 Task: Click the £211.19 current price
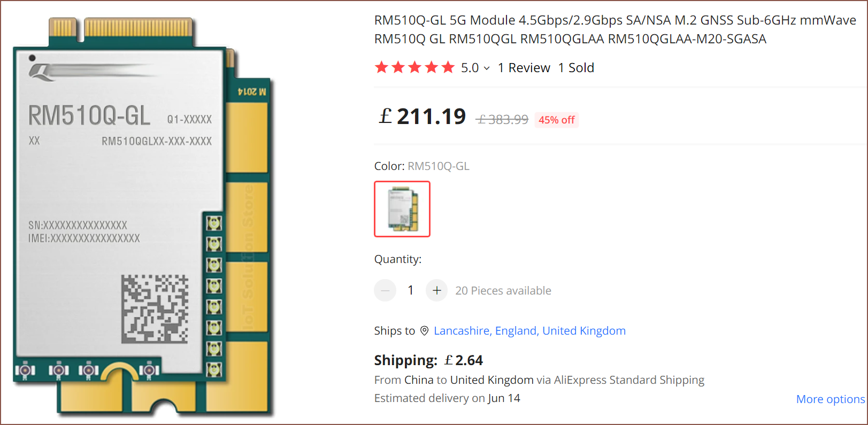pyautogui.click(x=423, y=117)
